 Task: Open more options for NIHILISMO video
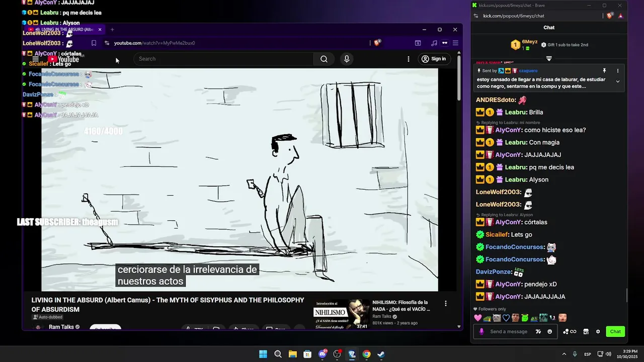445,303
